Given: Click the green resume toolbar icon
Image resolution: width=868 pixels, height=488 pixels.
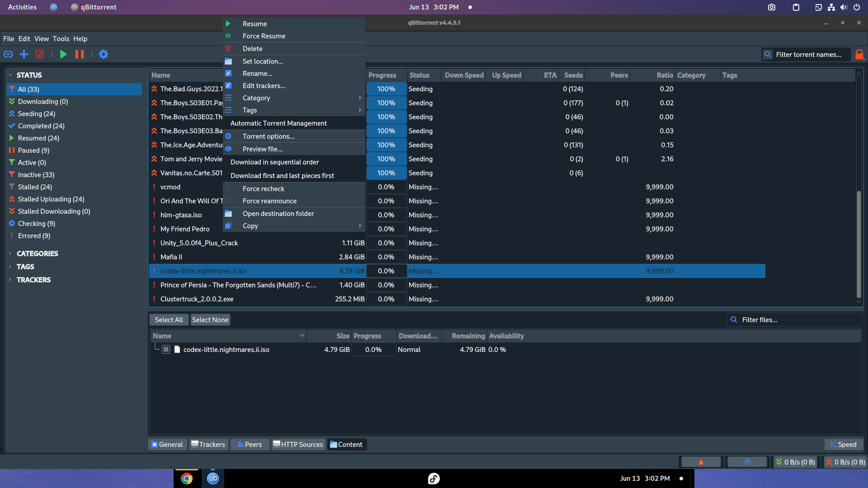Looking at the screenshot, I should tap(64, 54).
